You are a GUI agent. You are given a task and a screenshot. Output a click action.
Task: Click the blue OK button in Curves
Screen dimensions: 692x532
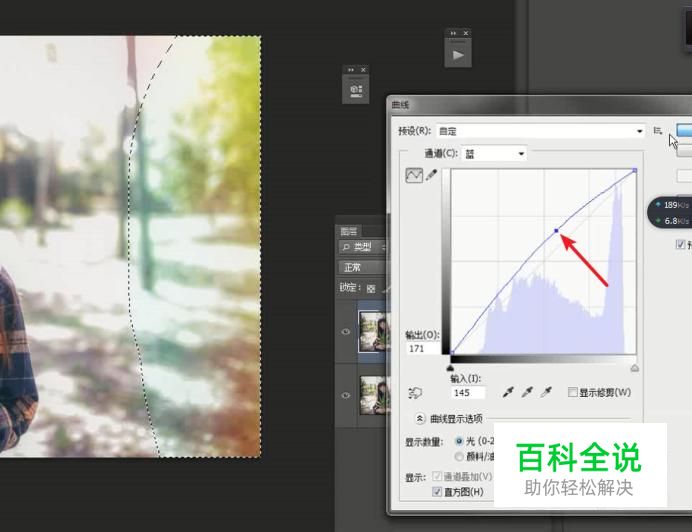tap(684, 130)
